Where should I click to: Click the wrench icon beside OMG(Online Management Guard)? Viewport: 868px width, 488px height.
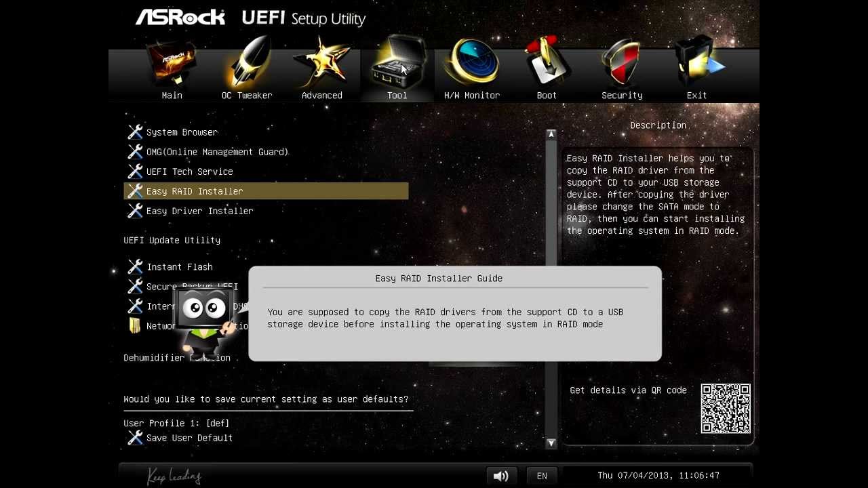(135, 151)
